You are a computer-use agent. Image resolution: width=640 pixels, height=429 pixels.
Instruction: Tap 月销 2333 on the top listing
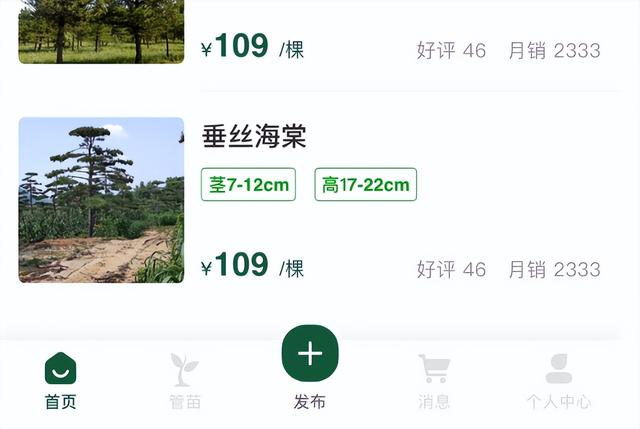[555, 51]
